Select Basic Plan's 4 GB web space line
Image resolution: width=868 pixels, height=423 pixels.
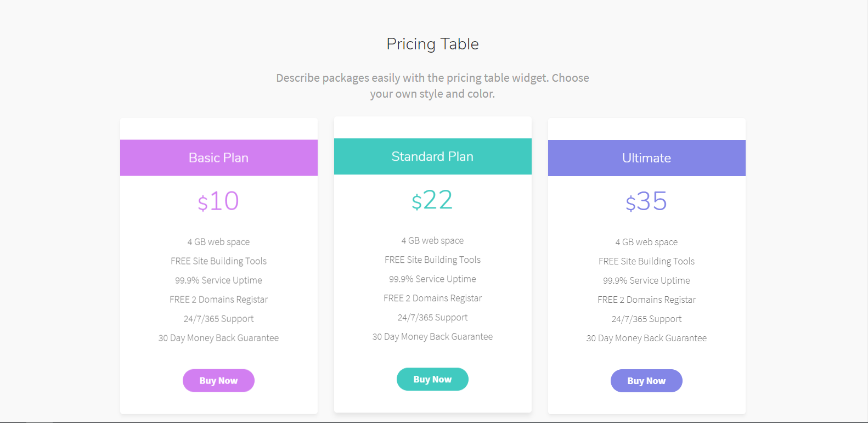coord(218,242)
